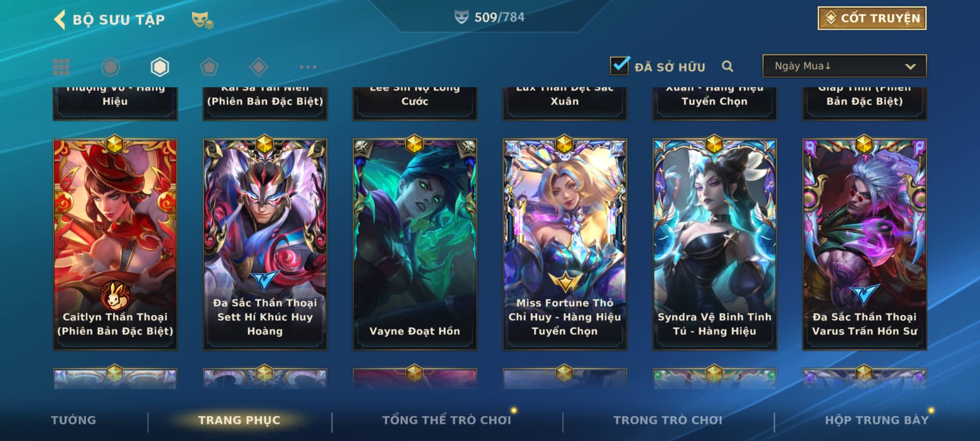Expand sort options via the chevron arrow
This screenshot has height=441, width=980.
[x=910, y=67]
